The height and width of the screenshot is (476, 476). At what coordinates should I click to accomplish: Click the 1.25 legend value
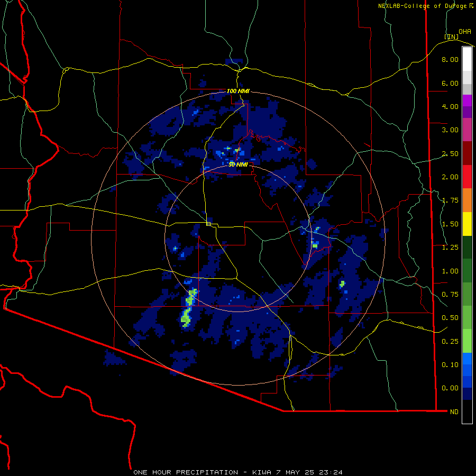(450, 248)
